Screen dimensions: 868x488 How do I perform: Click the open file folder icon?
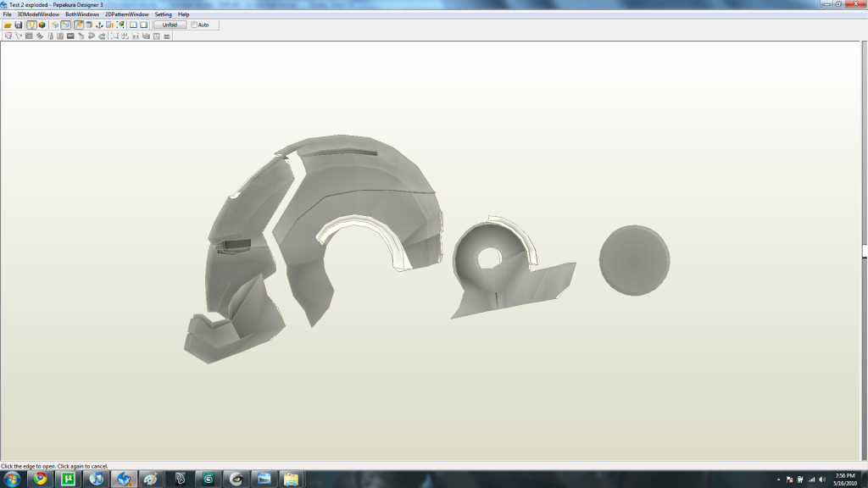click(x=8, y=25)
